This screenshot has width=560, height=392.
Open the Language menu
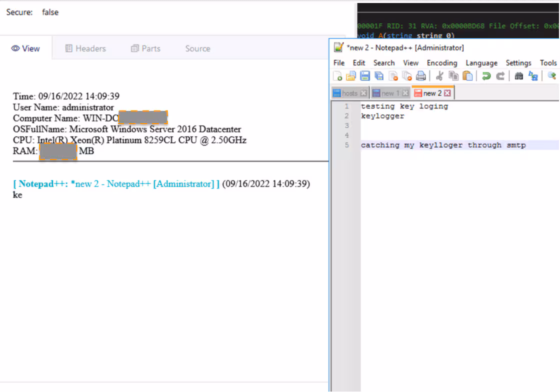(x=481, y=63)
